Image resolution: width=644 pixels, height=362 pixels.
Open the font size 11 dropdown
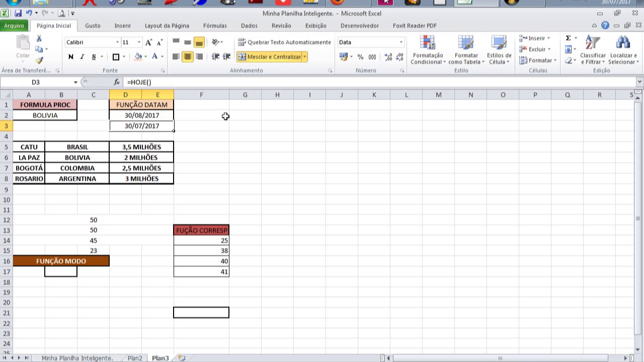click(x=139, y=42)
